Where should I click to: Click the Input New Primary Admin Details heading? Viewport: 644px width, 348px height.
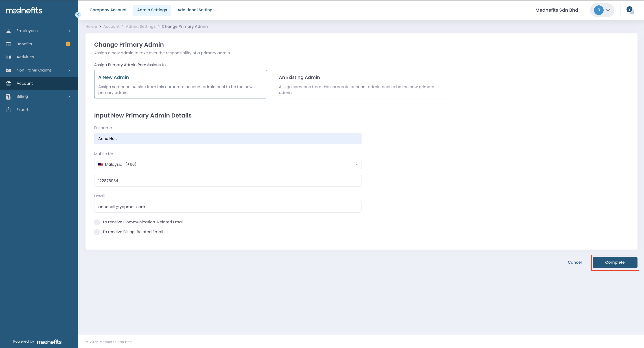coord(143,115)
